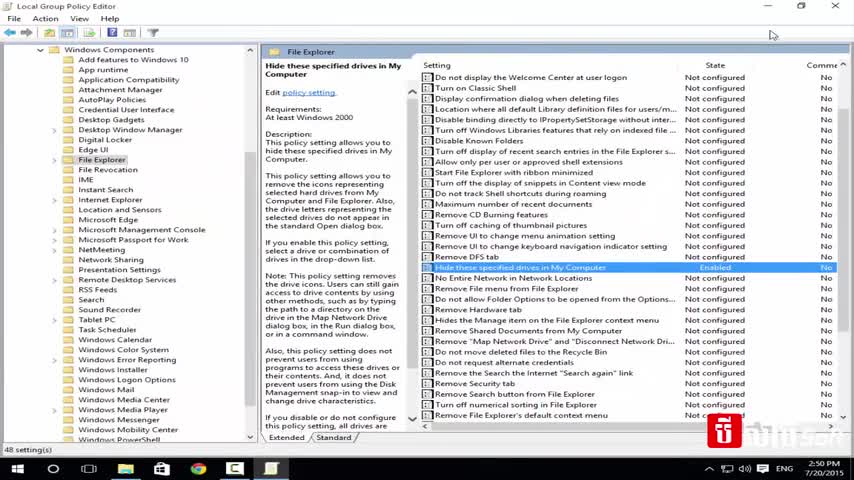Click the taskbar clock showing 2:50 PM

point(824,469)
